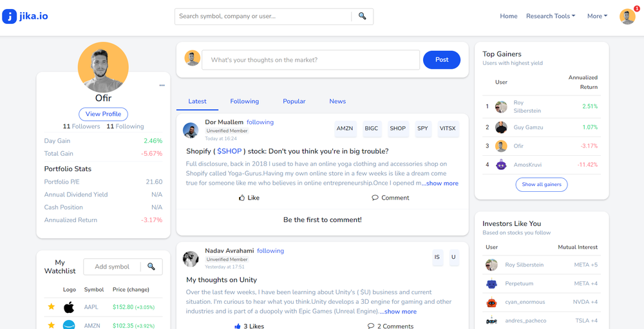Image resolution: width=644 pixels, height=329 pixels.
Task: Click Ofir's avatar in Top Gainers
Action: [501, 146]
